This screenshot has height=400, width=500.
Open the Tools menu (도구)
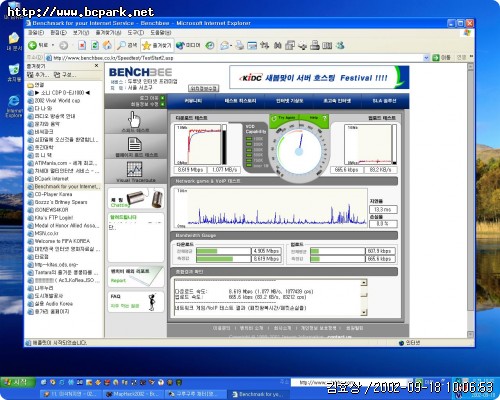[x=135, y=33]
